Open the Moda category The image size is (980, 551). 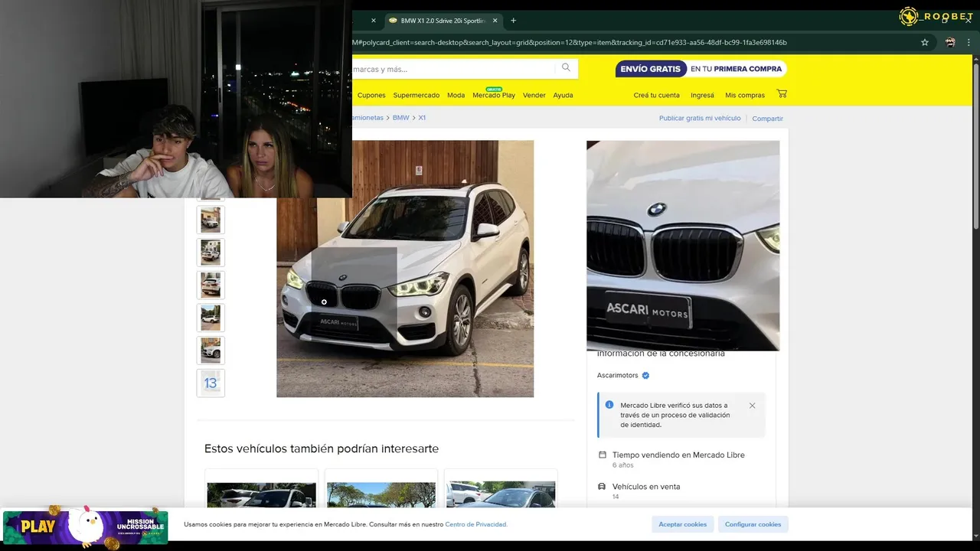pos(456,96)
